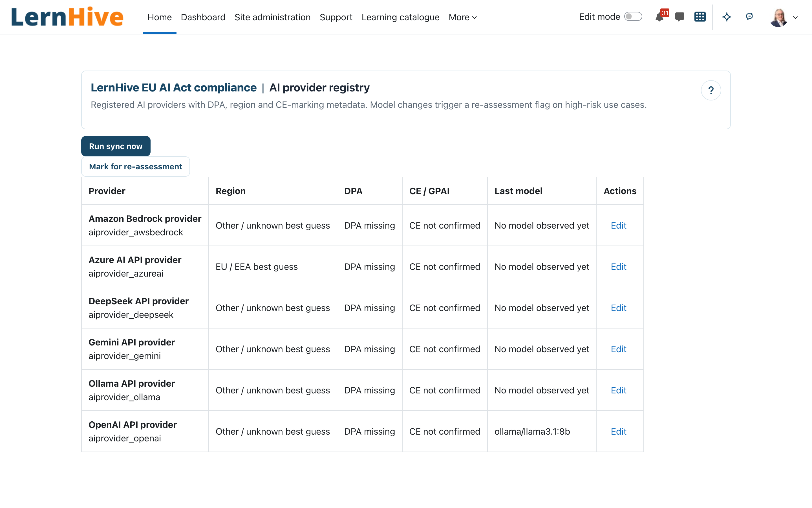Click Mark for re-assessment button

click(x=136, y=166)
